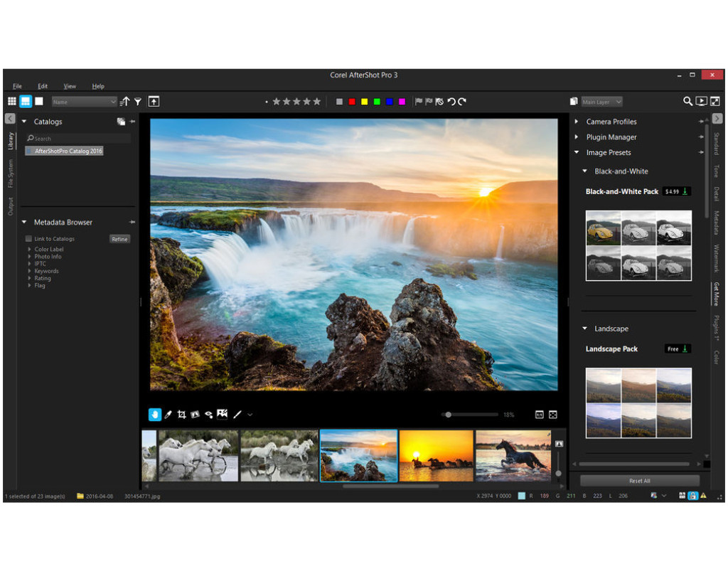Start slideshow from top toolbar
The height and width of the screenshot is (569, 728).
[701, 102]
